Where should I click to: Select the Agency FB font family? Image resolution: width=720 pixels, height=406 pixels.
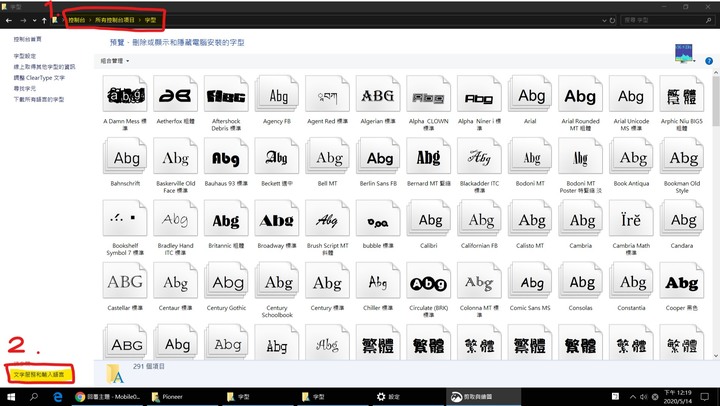[x=277, y=95]
